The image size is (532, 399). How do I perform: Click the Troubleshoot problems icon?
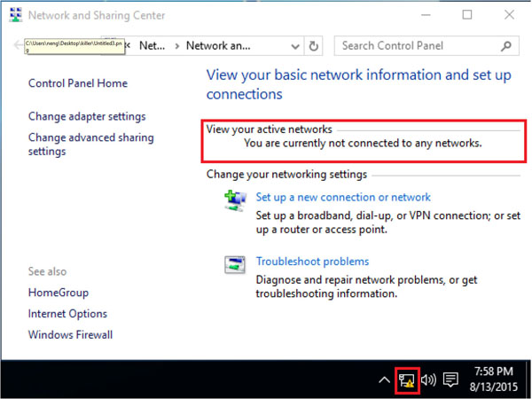pos(235,264)
